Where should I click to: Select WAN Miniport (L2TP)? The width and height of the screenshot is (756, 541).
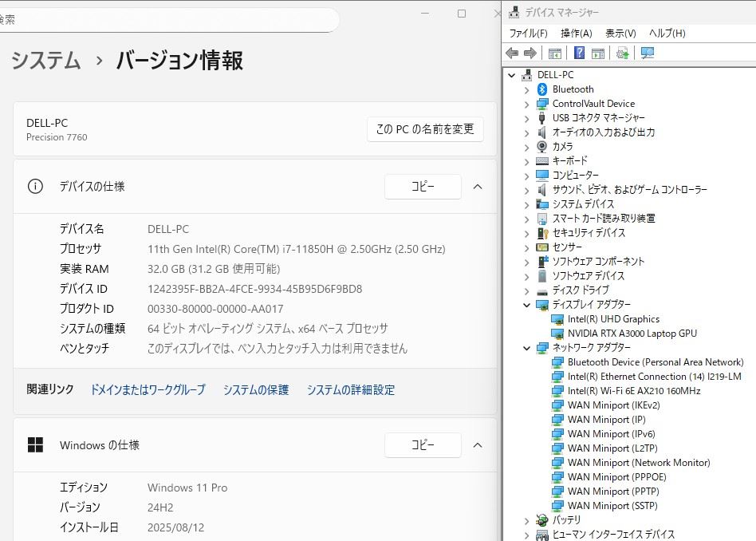(612, 448)
